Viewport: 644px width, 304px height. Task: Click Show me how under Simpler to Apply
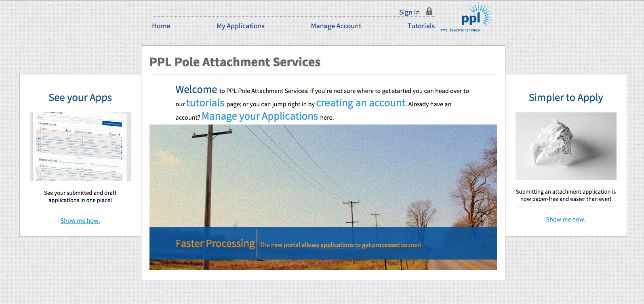566,220
